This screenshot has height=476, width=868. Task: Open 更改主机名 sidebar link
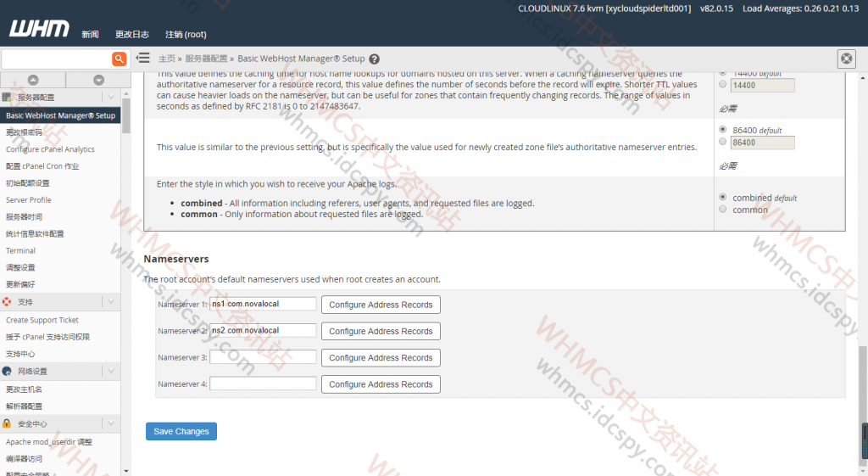click(24, 389)
